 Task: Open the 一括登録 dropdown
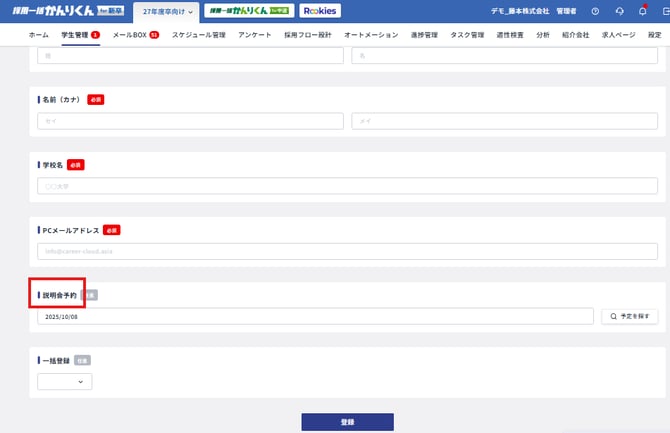[x=65, y=381]
